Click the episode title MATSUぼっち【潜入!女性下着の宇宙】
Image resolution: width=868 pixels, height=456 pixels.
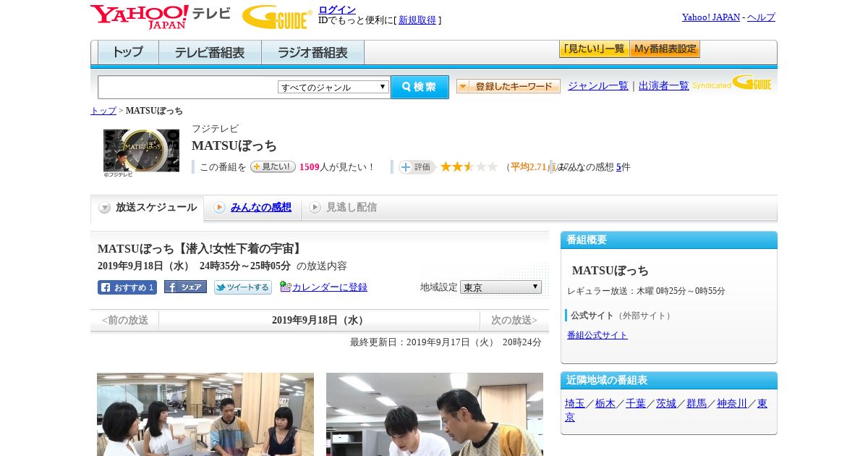point(200,249)
